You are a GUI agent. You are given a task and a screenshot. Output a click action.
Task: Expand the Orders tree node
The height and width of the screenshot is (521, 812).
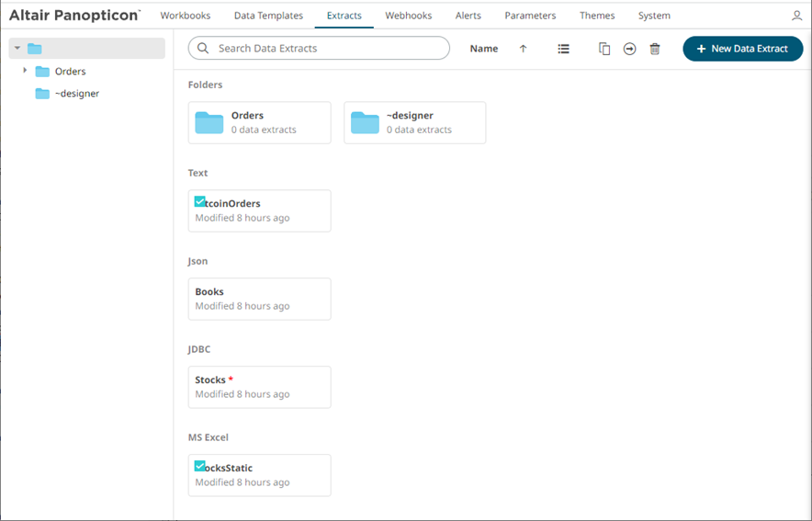(25, 70)
